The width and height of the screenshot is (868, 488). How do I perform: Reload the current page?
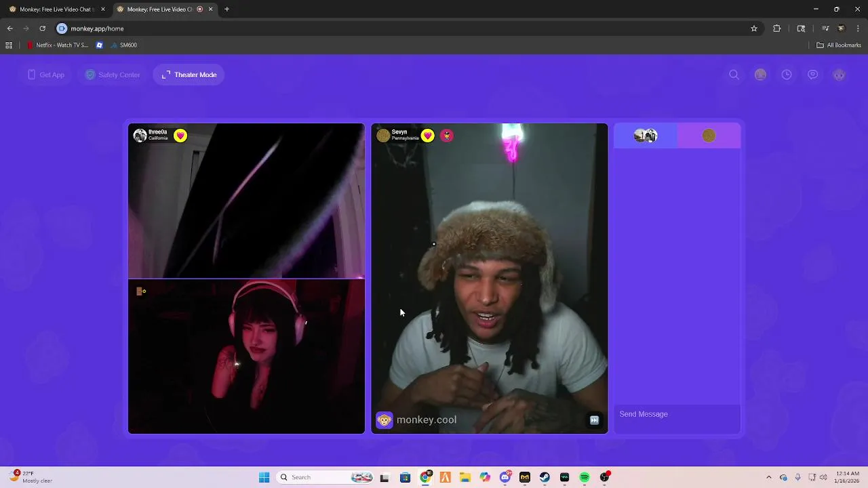42,28
